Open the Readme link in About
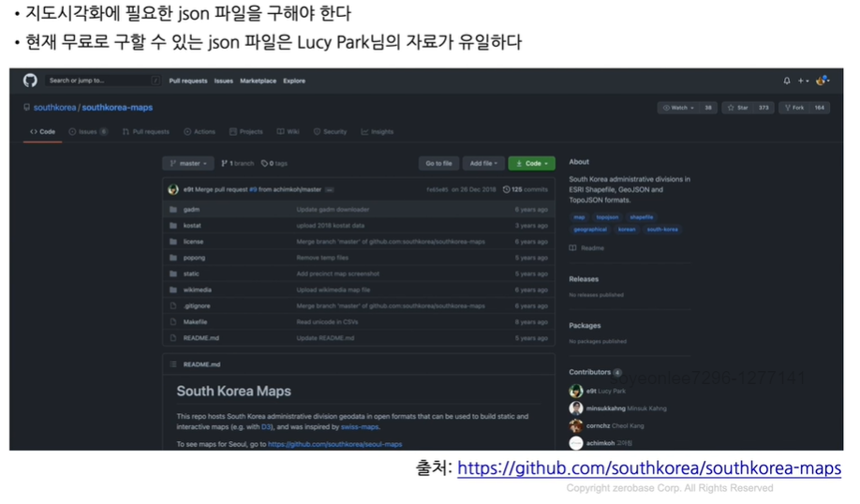The width and height of the screenshot is (860, 504). tap(586, 248)
